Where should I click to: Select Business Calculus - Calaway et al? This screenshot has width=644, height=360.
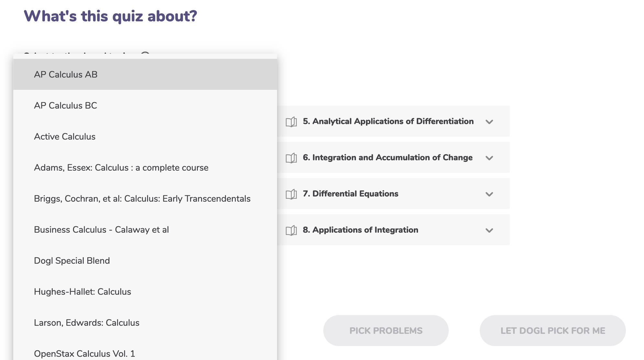click(145, 229)
